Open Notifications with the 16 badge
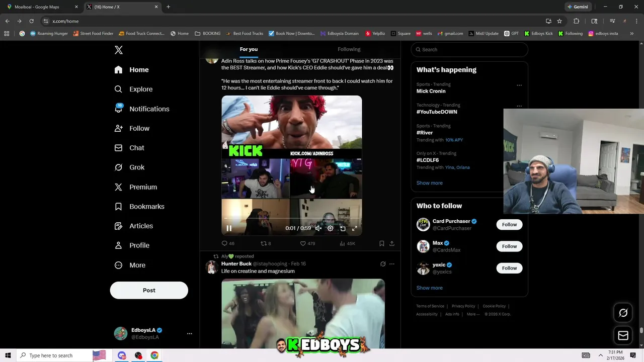The height and width of the screenshot is (362, 644). [142, 109]
